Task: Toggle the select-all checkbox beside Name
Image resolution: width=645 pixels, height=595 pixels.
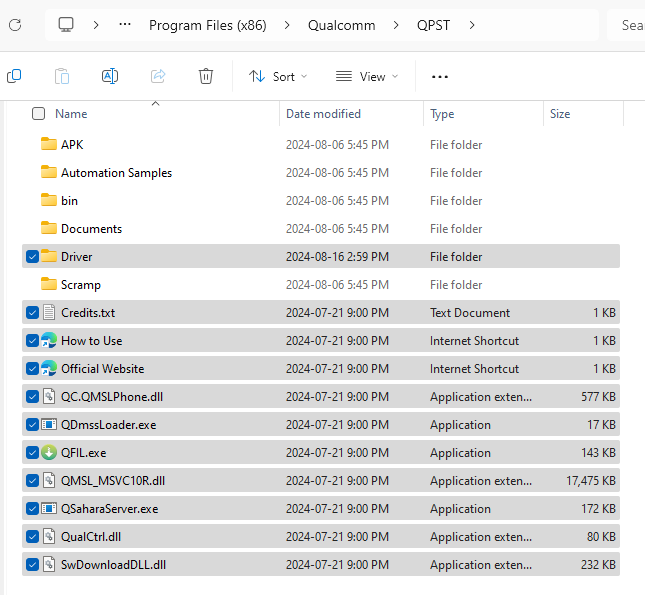Action: point(38,114)
